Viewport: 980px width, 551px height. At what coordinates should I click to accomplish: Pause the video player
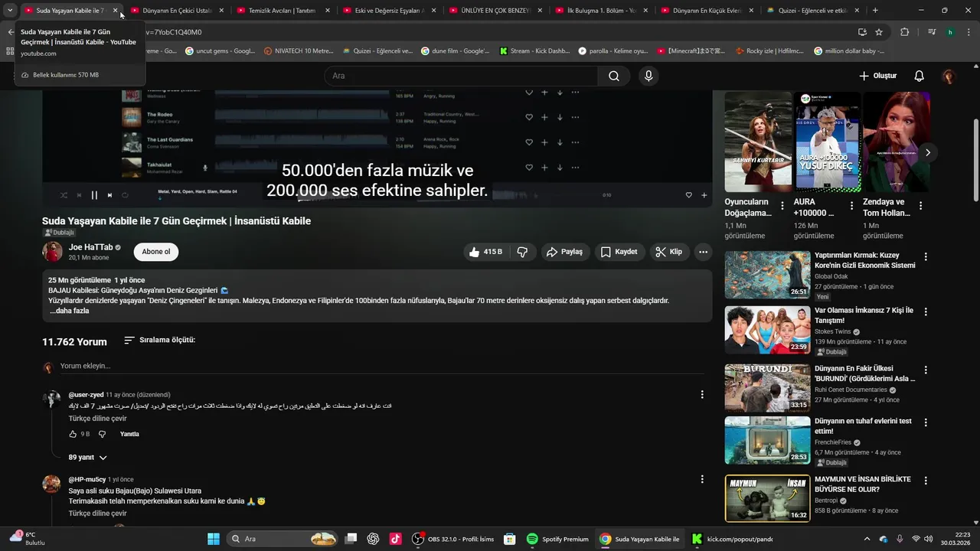click(94, 195)
